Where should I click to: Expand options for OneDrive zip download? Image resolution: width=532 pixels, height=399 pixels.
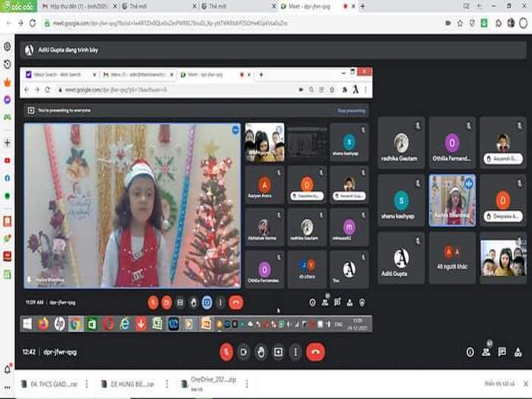[x=247, y=384]
